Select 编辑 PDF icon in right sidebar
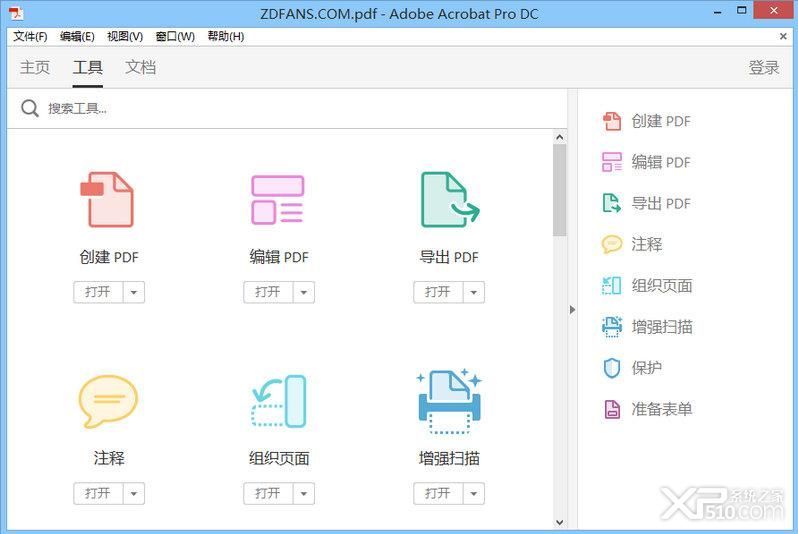This screenshot has width=798, height=534. 612,162
